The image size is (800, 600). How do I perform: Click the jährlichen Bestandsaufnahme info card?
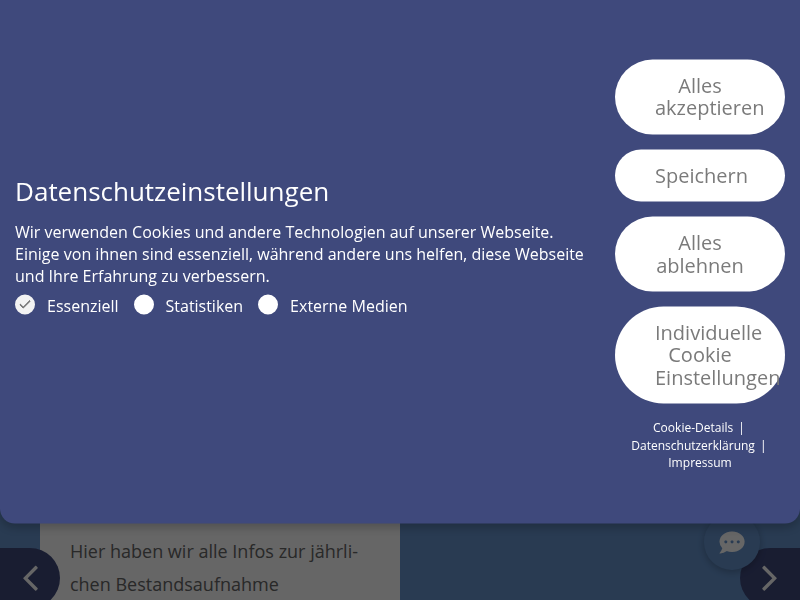click(220, 565)
